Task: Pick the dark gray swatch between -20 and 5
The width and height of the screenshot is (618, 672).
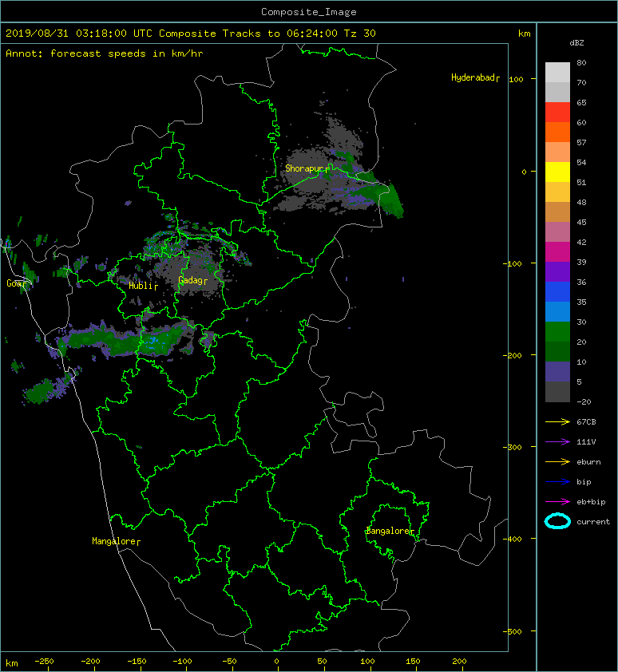Action: [557, 392]
